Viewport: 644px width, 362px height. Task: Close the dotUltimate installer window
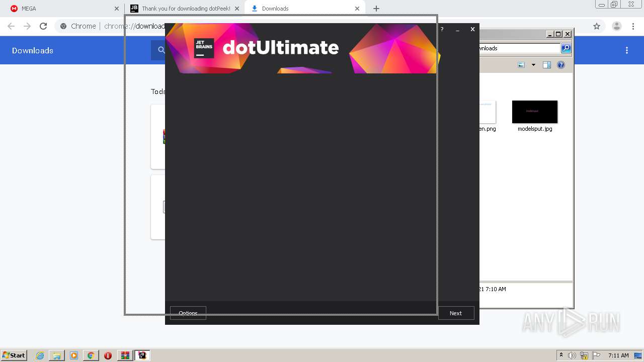pyautogui.click(x=472, y=30)
